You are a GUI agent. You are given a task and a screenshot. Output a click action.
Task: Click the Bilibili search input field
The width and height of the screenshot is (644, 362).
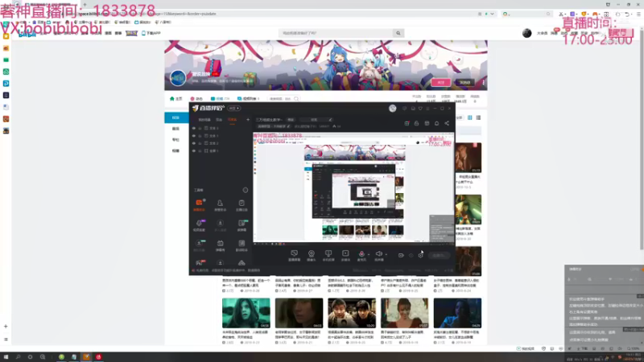pos(336,33)
